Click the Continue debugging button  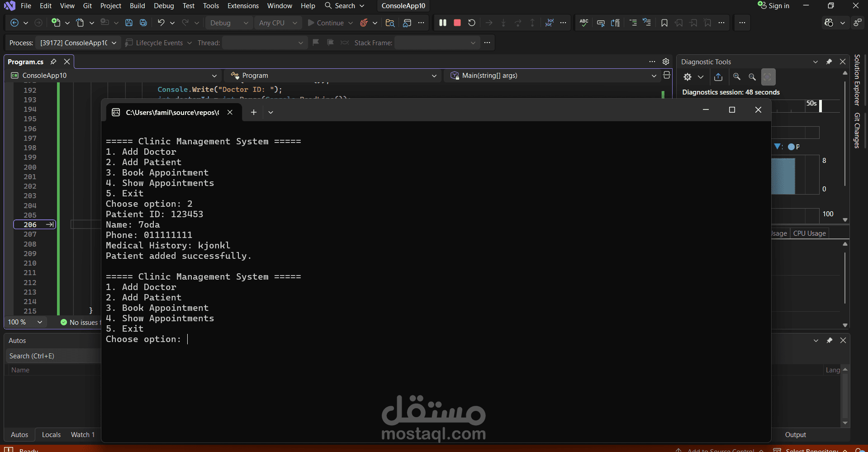pyautogui.click(x=326, y=23)
